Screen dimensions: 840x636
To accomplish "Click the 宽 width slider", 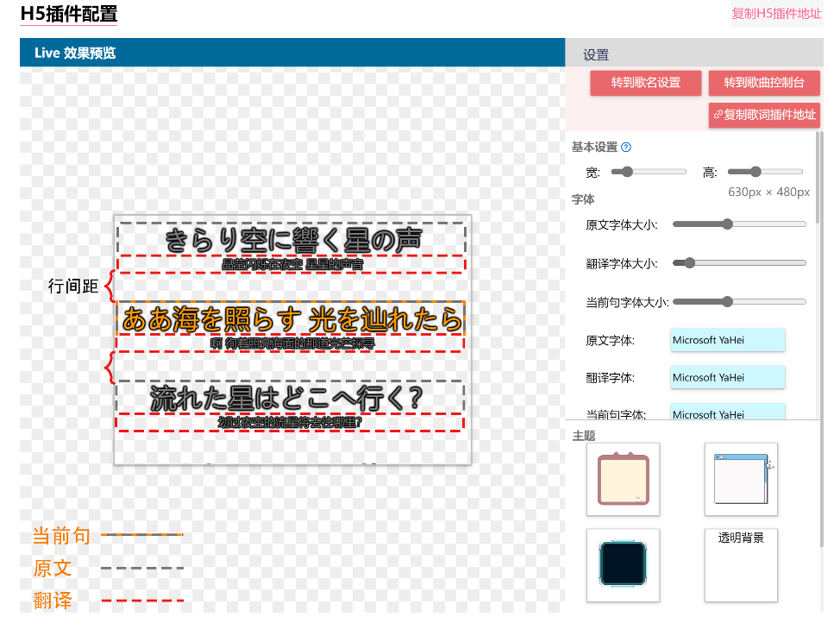I will click(649, 172).
